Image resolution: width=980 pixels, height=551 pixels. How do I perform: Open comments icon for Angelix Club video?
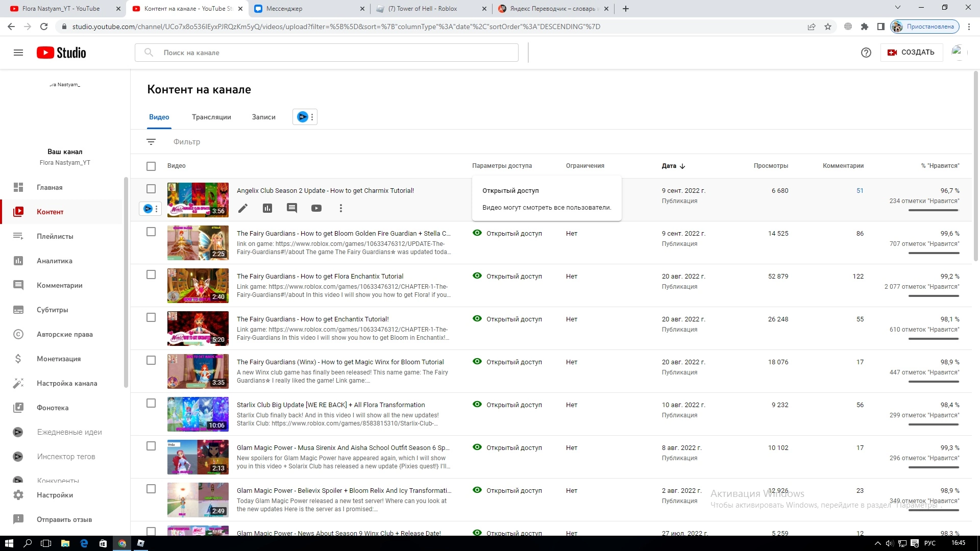pyautogui.click(x=292, y=208)
